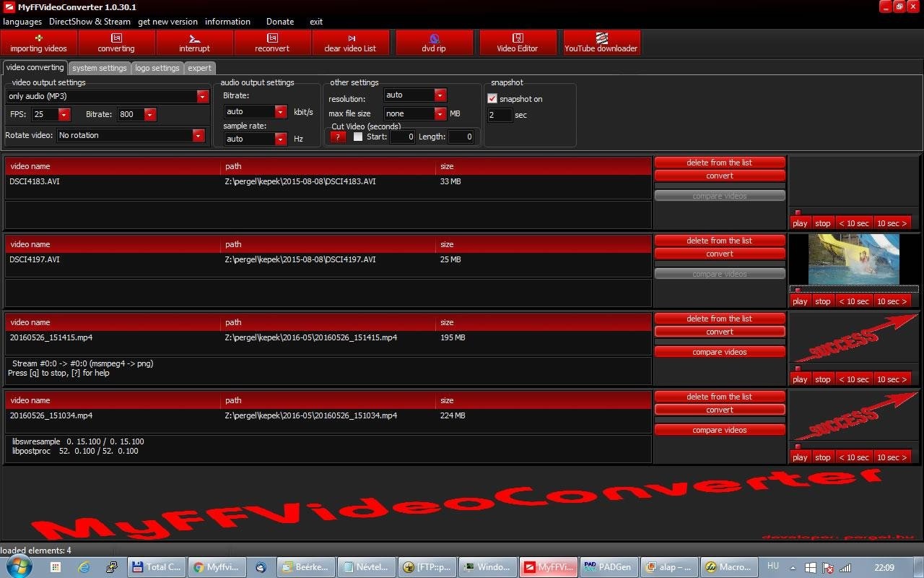
Task: Click the interrupt toolbar button
Action: click(x=194, y=43)
